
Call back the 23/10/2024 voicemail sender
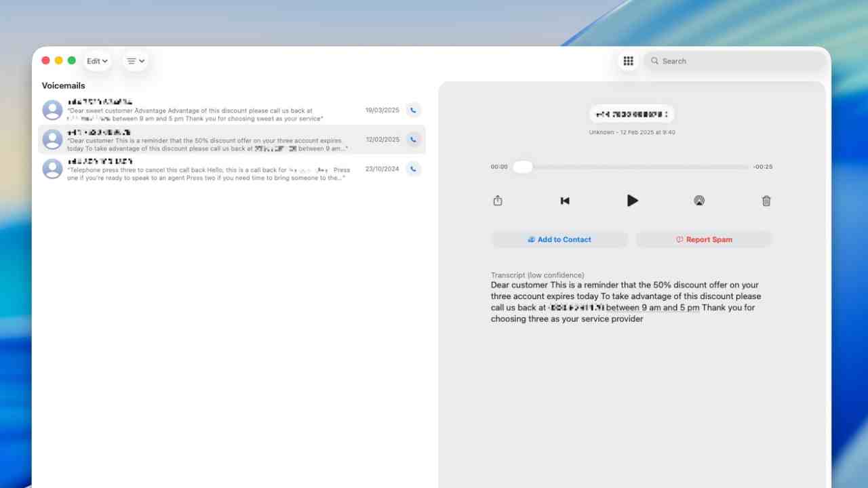coord(413,169)
